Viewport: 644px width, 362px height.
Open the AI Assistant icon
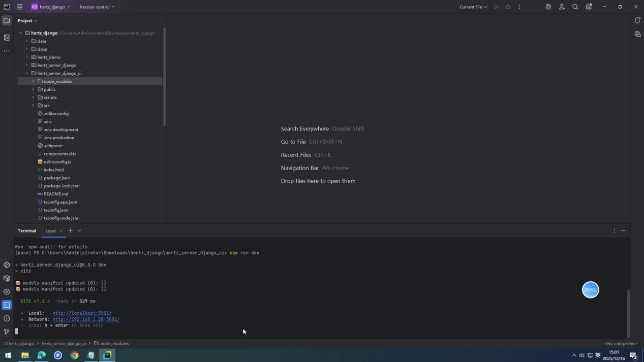(x=548, y=7)
